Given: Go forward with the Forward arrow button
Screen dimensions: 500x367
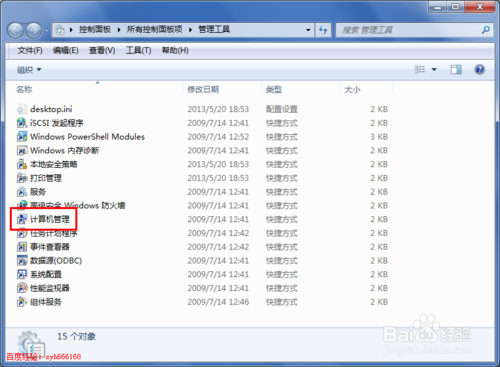Looking at the screenshot, I should pos(34,30).
